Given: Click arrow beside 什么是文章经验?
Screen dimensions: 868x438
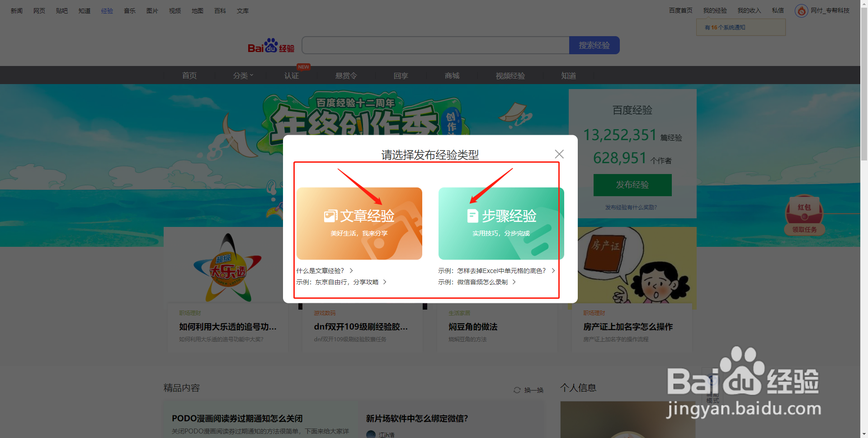Looking at the screenshot, I should (x=351, y=271).
